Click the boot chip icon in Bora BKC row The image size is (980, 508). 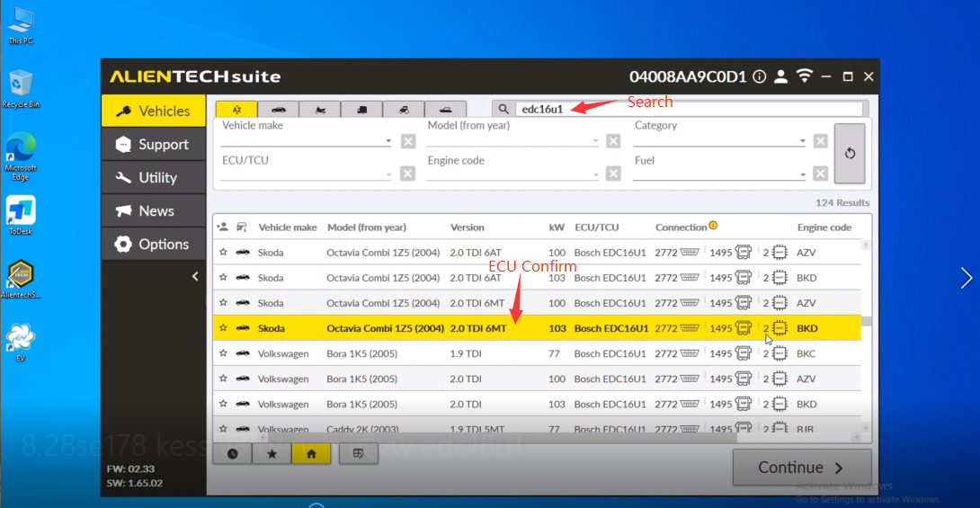[x=780, y=353]
